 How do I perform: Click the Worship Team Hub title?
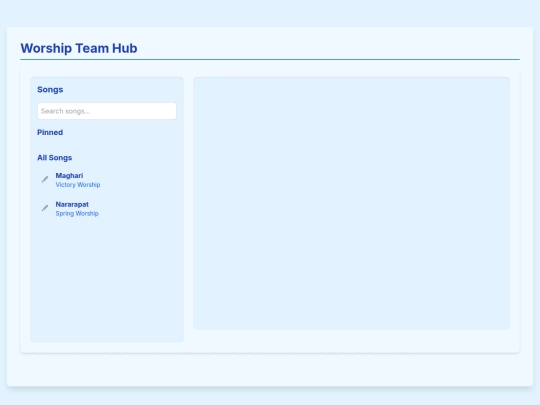[79, 48]
